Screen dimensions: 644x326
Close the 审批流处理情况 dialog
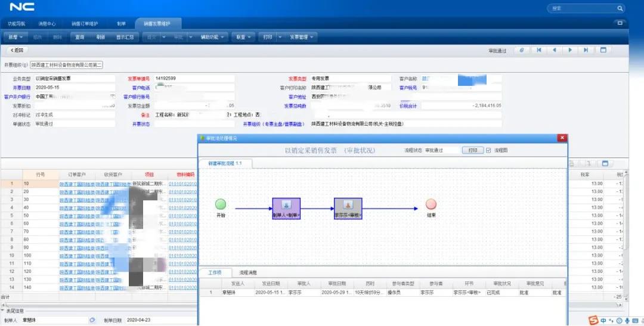click(562, 138)
